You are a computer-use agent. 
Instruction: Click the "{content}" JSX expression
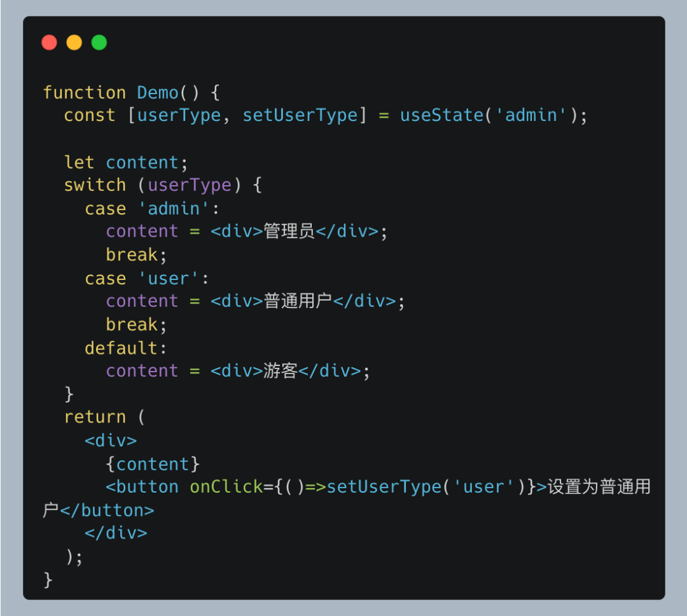coord(153,465)
